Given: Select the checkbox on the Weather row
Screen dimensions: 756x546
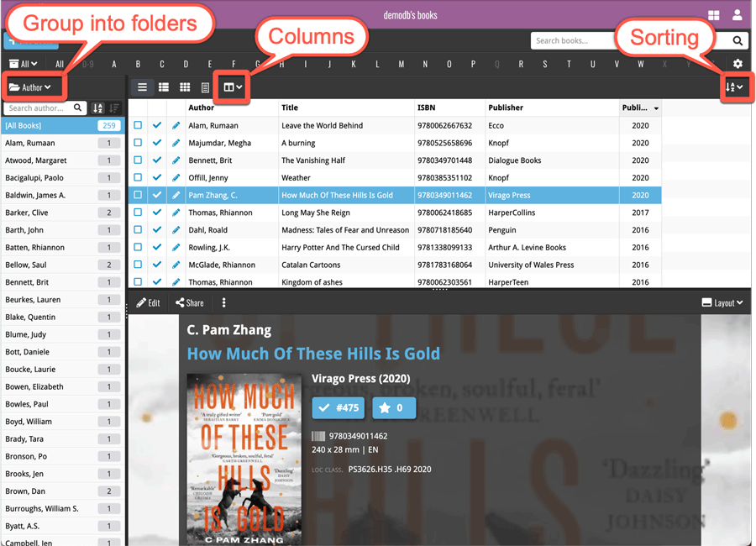Looking at the screenshot, I should point(139,177).
